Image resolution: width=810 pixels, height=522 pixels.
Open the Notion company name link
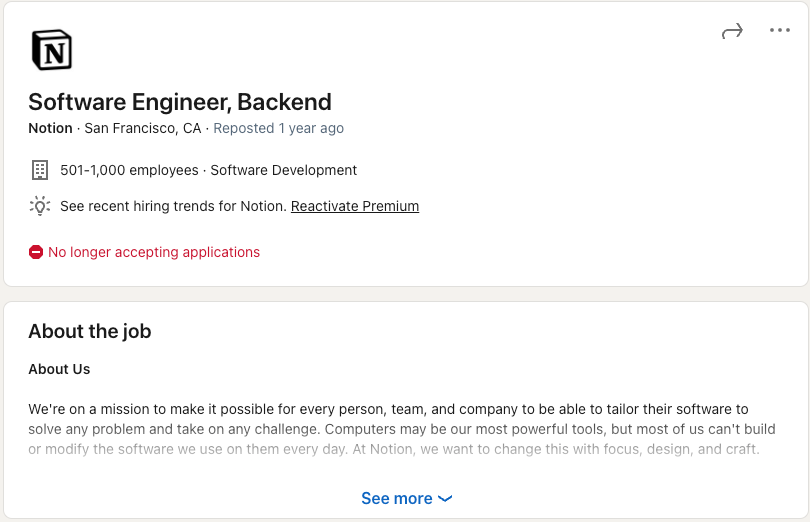(x=50, y=128)
